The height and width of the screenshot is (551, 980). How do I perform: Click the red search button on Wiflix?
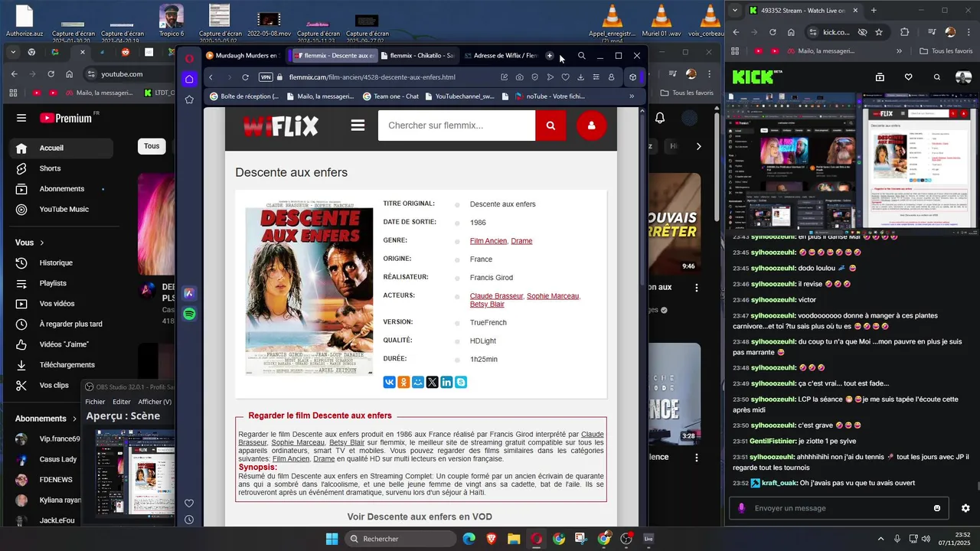[x=550, y=126]
